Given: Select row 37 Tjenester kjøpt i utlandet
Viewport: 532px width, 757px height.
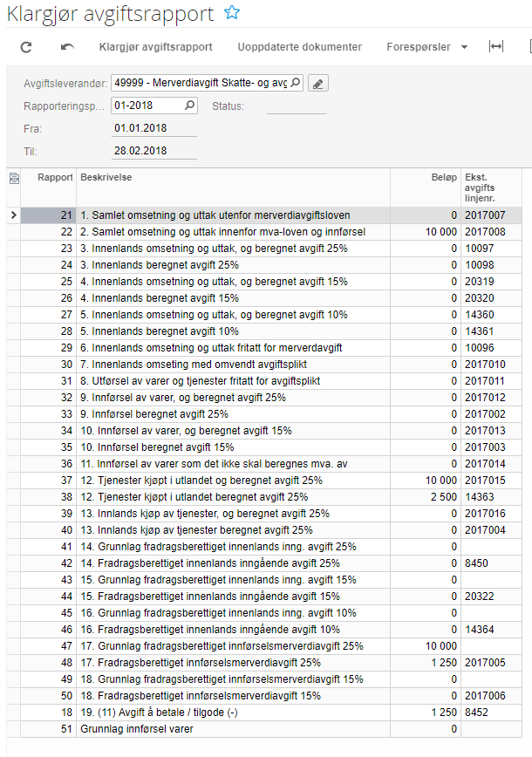Looking at the screenshot, I should coord(201,481).
